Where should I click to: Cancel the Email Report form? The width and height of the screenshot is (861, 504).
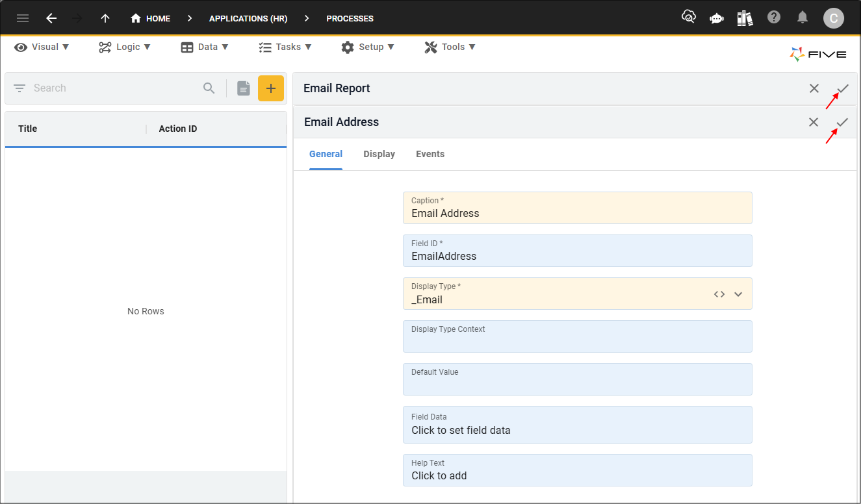coord(814,88)
